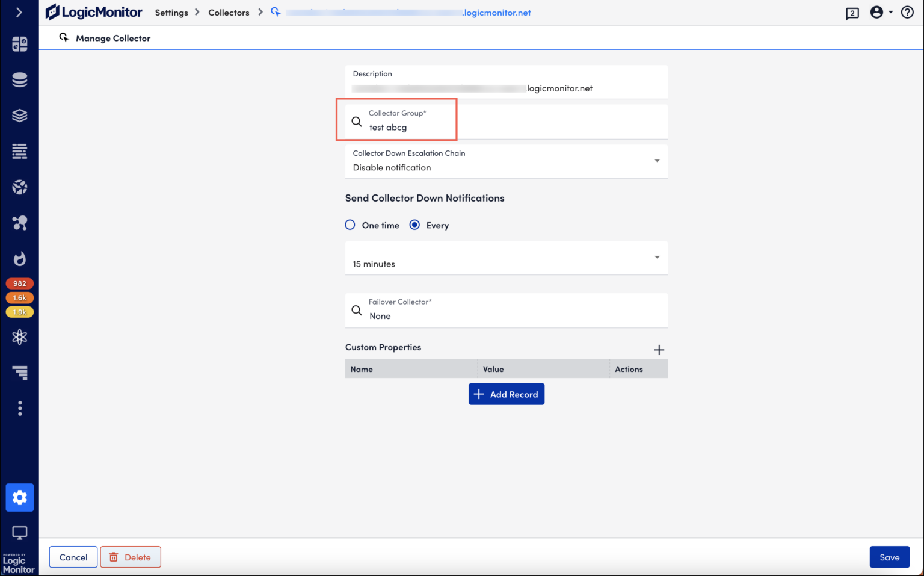
Task: Go to Collectors in the breadcrumb
Action: pyautogui.click(x=229, y=13)
